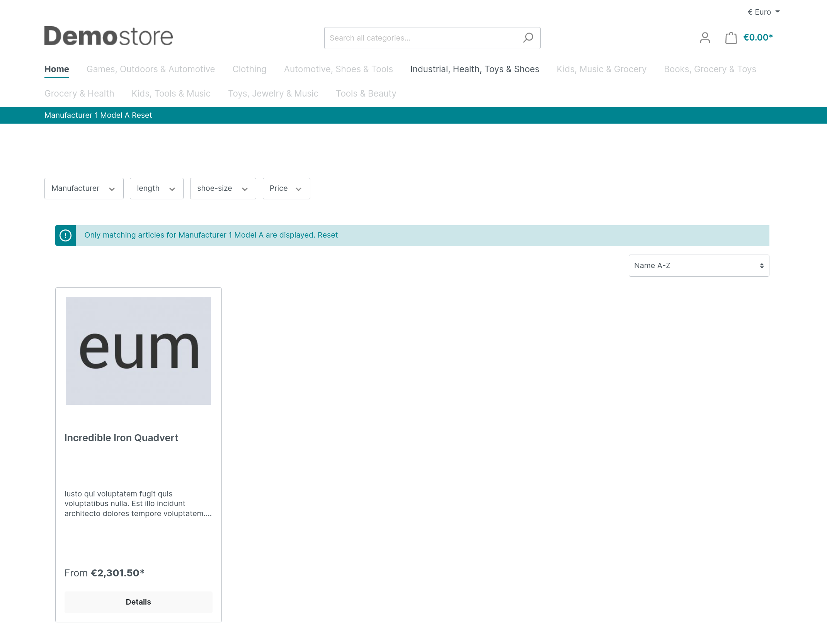Click the Euro currency dropdown arrow
Image resolution: width=827 pixels, height=644 pixels.
[778, 12]
